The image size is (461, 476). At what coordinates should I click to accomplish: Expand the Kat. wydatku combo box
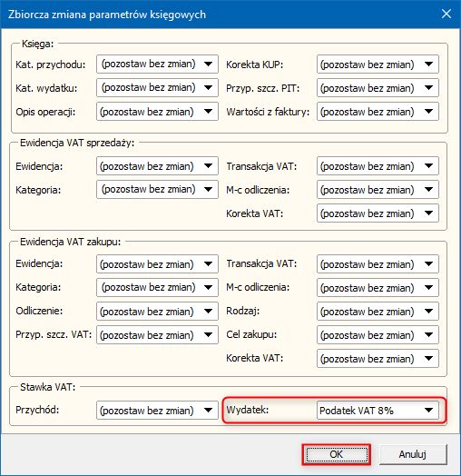(157, 88)
